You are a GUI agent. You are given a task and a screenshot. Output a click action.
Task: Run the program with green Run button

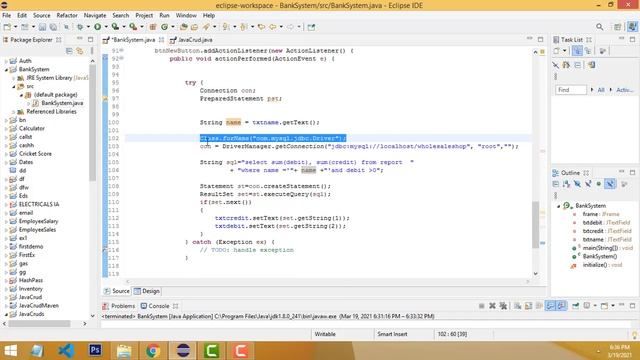(98, 27)
